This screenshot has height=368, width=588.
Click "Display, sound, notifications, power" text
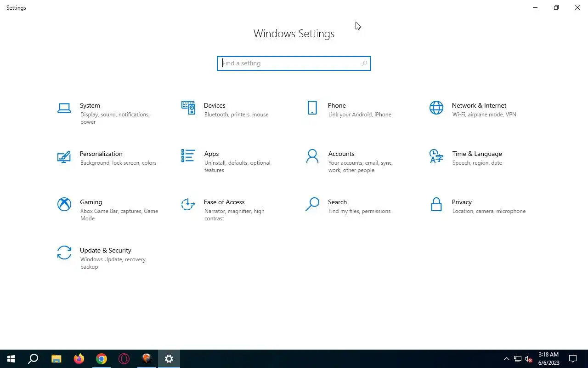(115, 118)
